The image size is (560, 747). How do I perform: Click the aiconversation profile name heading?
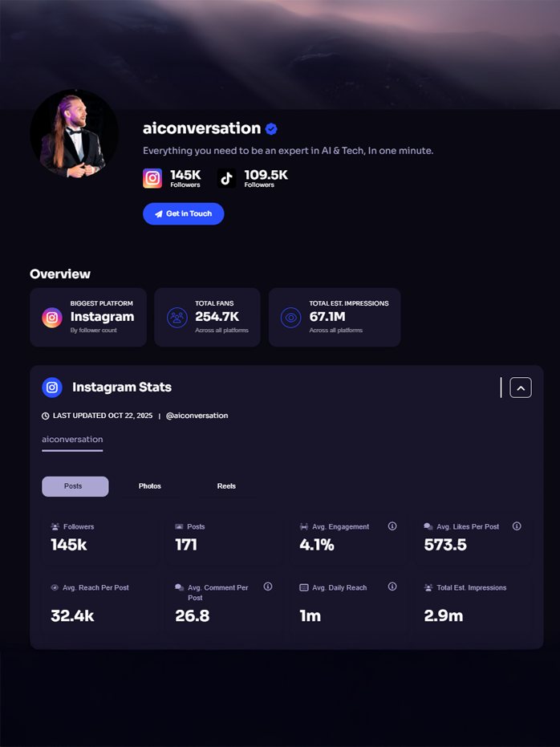202,128
